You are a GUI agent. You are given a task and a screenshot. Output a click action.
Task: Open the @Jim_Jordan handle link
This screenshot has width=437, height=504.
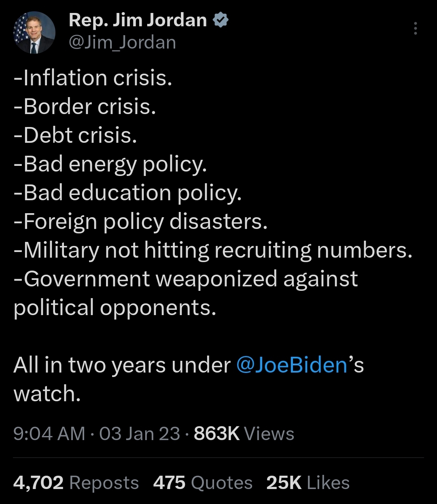tap(123, 42)
